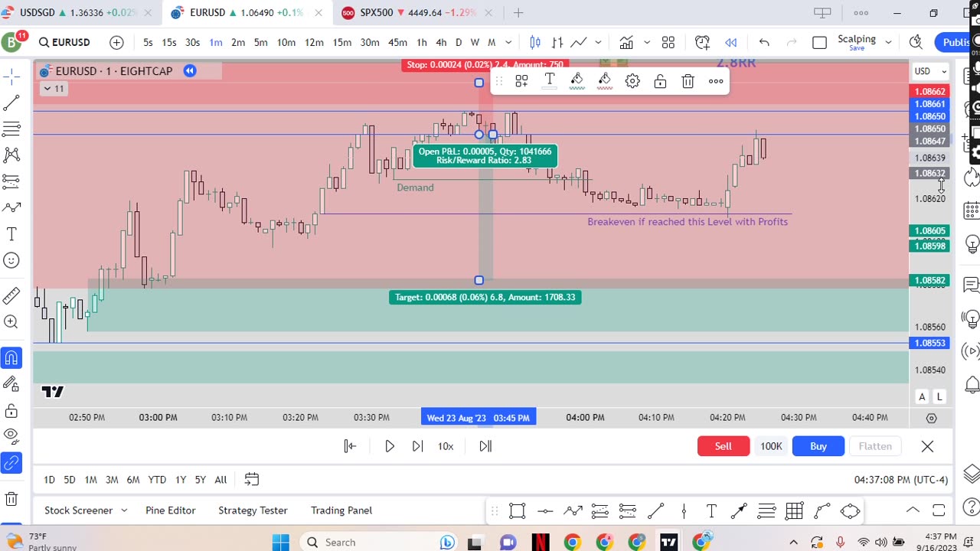Open the Fibonacci retracement tools
Screen dimensions: 980x551
coord(11,129)
